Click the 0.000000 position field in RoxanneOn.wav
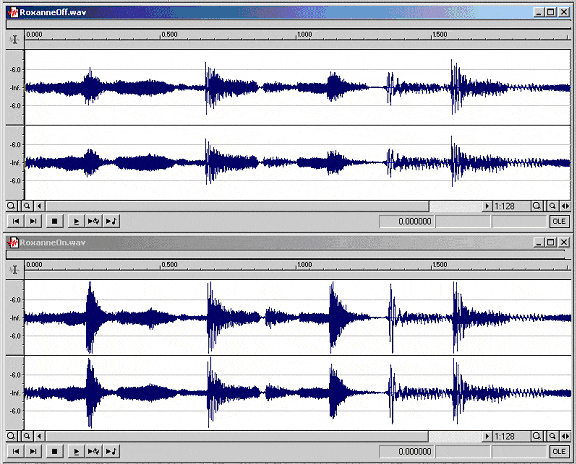The height and width of the screenshot is (464, 576). [x=407, y=452]
